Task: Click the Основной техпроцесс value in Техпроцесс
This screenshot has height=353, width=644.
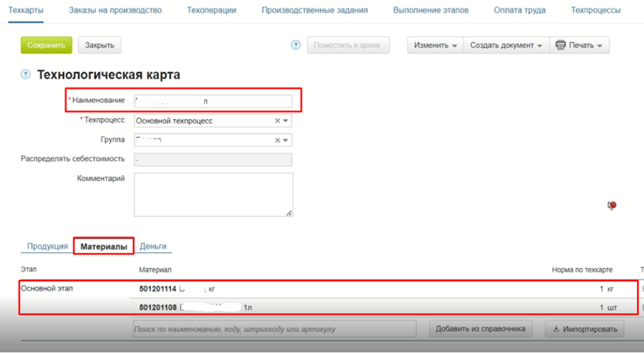Action: point(174,121)
